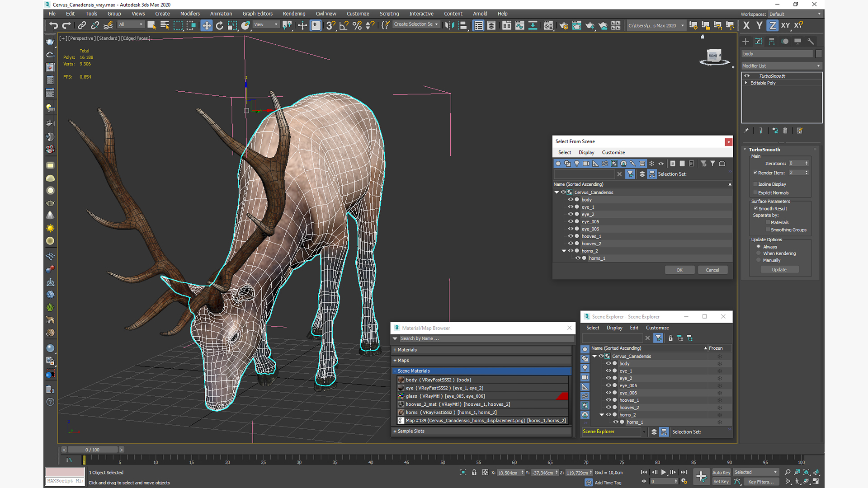The height and width of the screenshot is (488, 868).
Task: Click the Mirror tool icon
Action: tap(449, 25)
